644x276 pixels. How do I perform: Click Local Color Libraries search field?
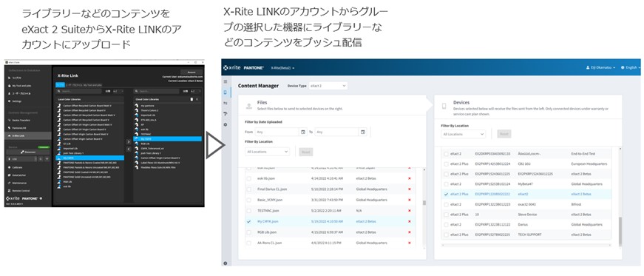coord(78,91)
